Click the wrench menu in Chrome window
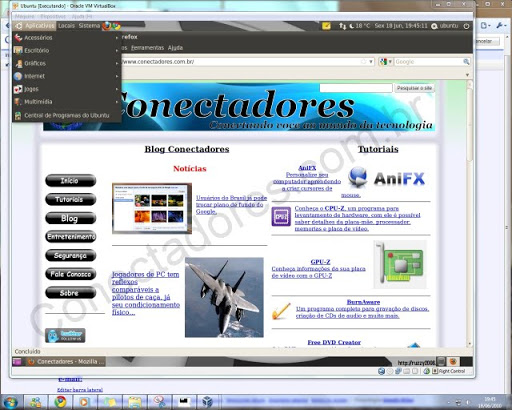The width and height of the screenshot is (512, 410). tap(501, 26)
